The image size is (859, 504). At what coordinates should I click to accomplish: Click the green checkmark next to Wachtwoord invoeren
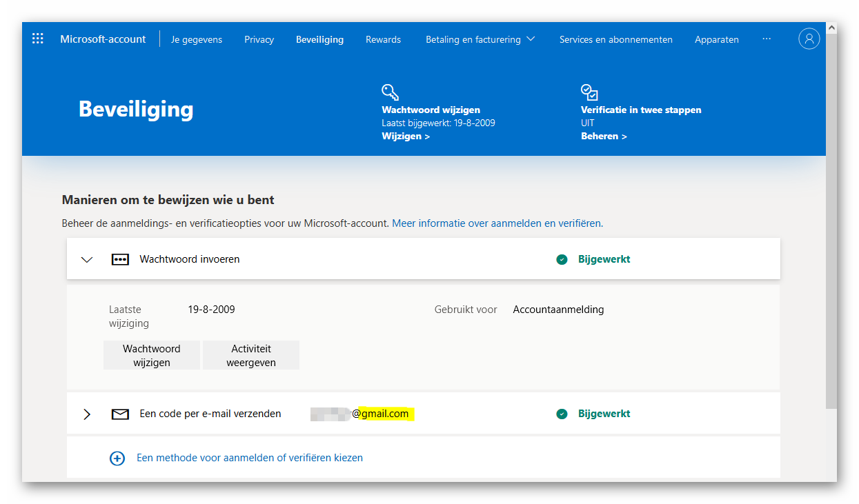pos(562,260)
